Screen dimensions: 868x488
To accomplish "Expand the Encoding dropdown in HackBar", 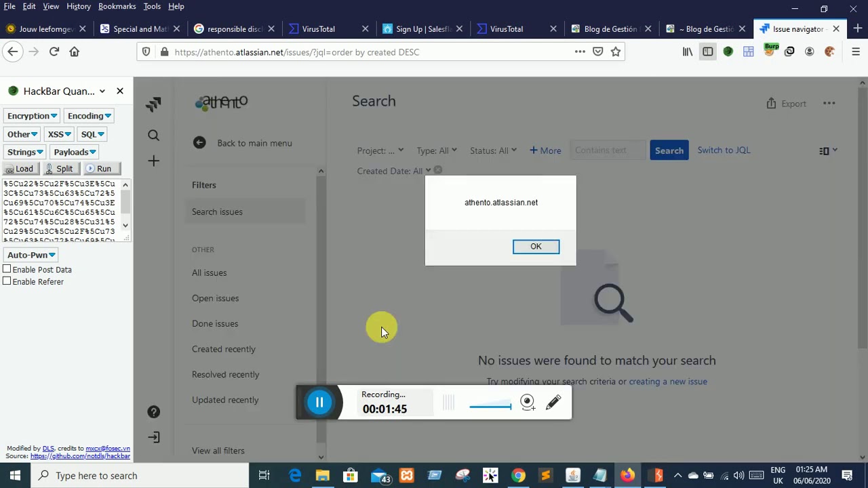I will pos(89,116).
